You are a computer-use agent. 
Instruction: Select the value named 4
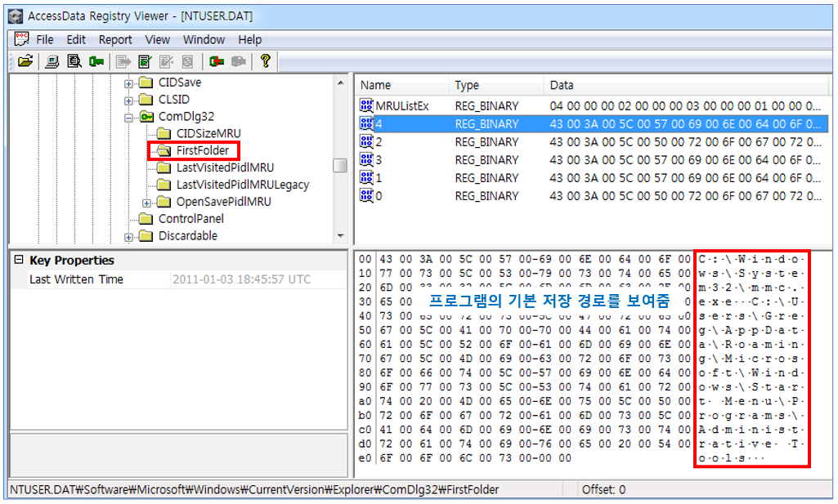(x=594, y=124)
